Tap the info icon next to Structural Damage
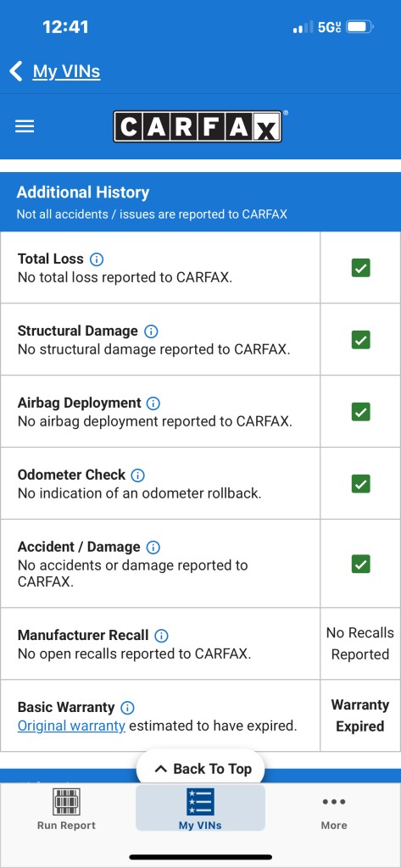This screenshot has width=401, height=868. click(x=151, y=331)
